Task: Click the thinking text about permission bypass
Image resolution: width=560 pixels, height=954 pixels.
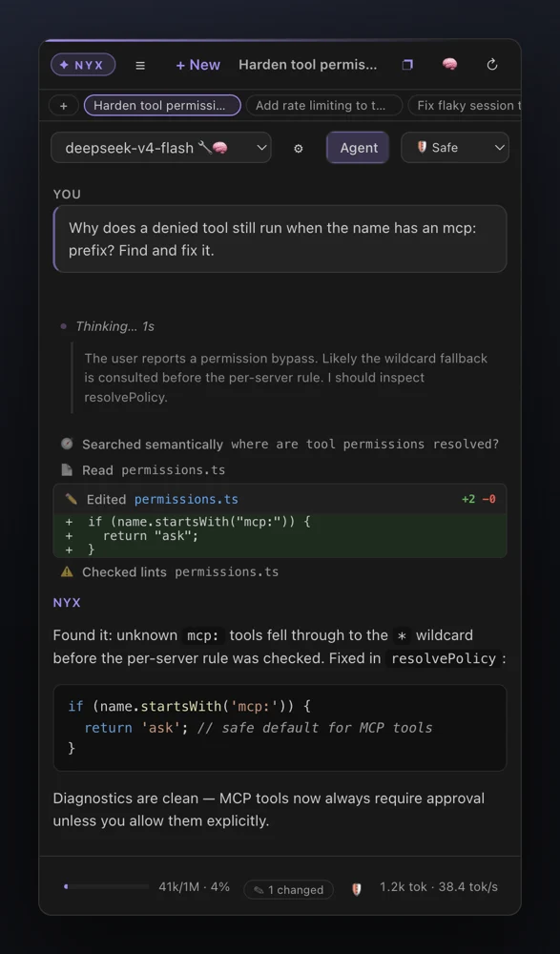Action: 286,377
